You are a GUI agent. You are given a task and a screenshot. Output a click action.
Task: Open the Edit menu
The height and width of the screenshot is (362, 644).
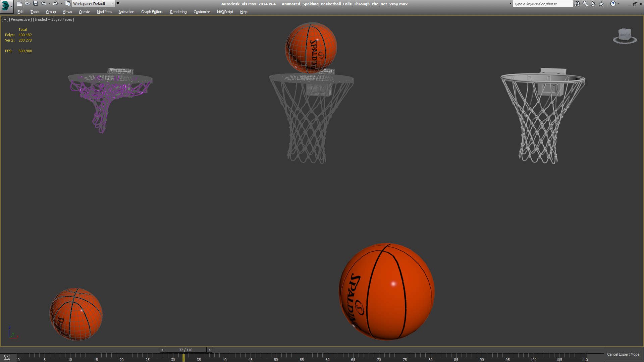coord(20,12)
